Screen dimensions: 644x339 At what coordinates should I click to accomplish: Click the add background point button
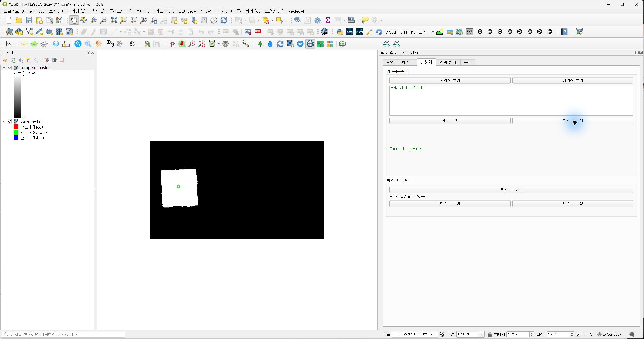tap(573, 80)
